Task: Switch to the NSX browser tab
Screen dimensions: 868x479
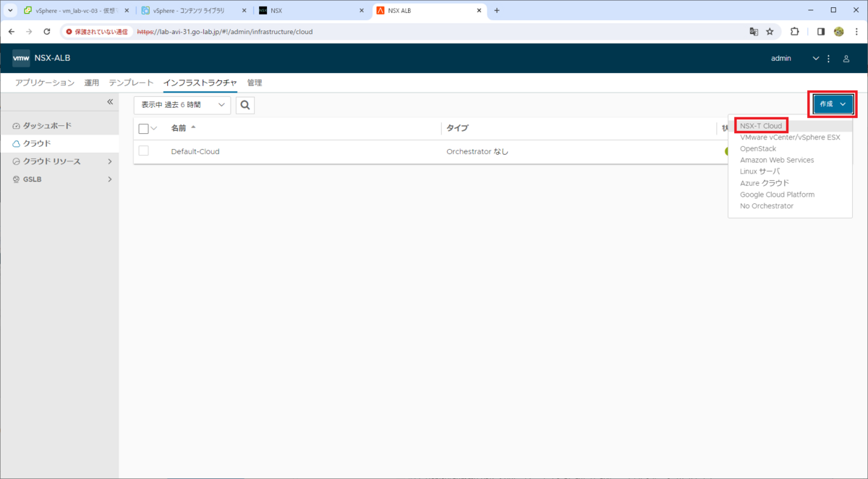Action: [311, 11]
